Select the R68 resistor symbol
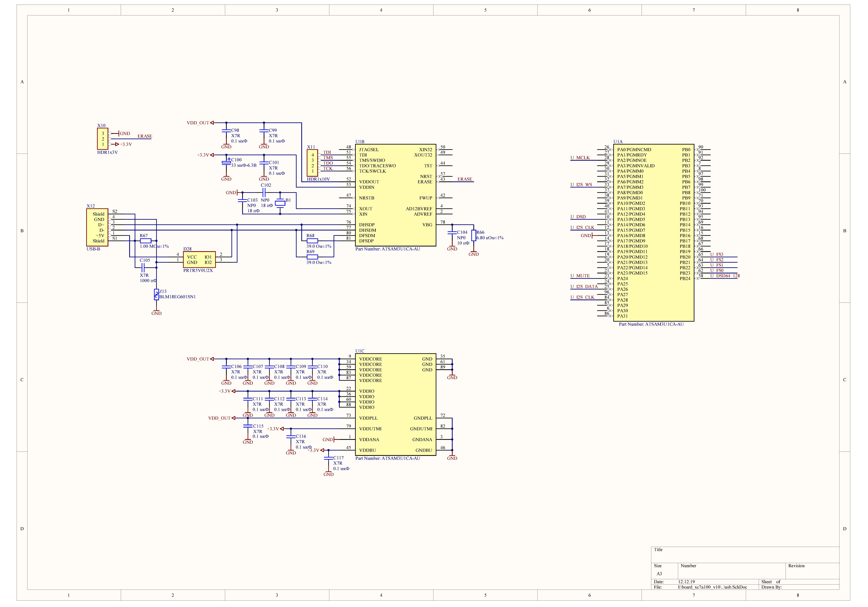 point(312,241)
